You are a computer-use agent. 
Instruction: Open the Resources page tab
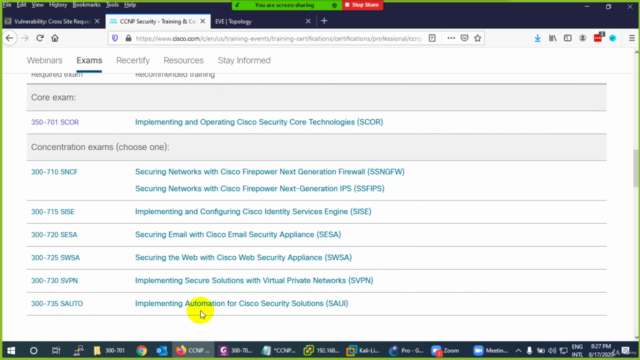tap(184, 60)
